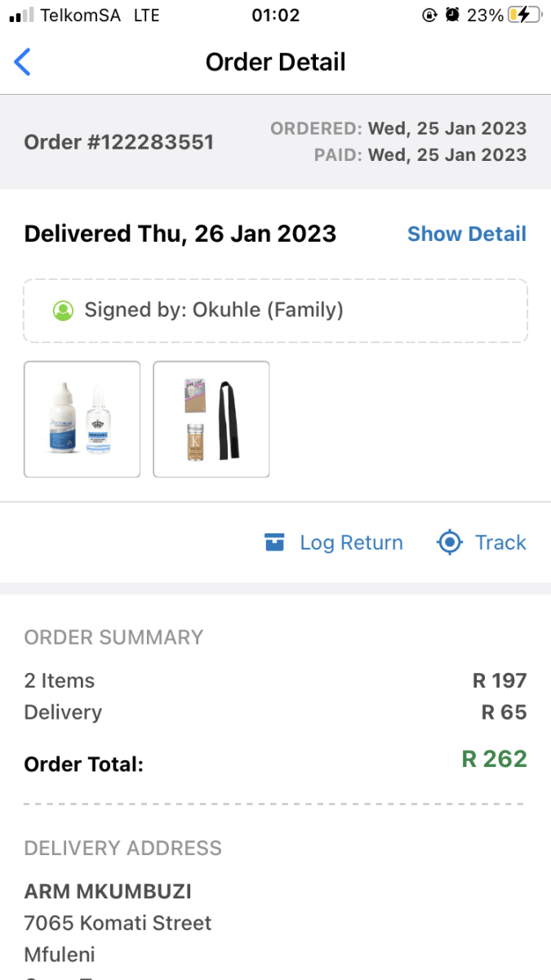This screenshot has width=551, height=980.
Task: Tap Order #122283551 header
Action: tap(118, 141)
